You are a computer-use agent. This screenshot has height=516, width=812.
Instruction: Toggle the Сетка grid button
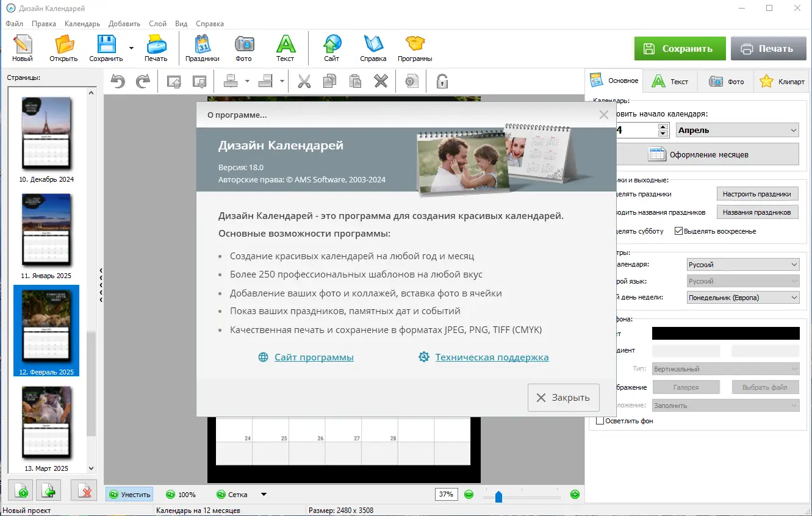click(x=232, y=495)
